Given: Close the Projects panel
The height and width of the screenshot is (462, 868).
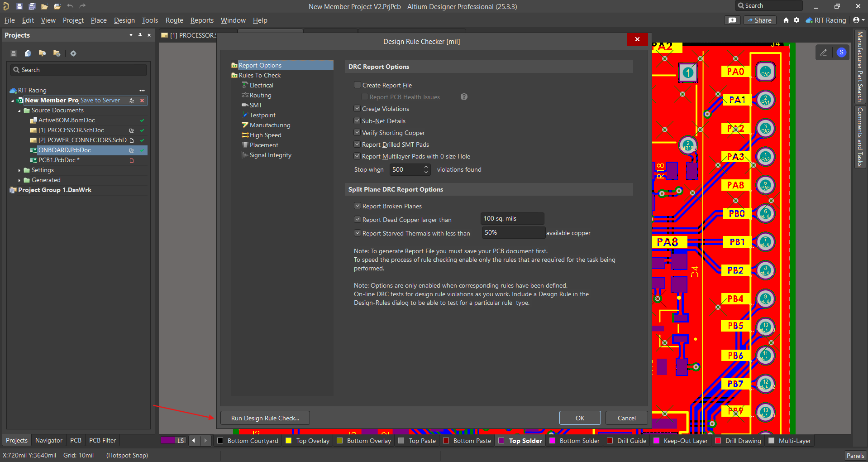Looking at the screenshot, I should pyautogui.click(x=149, y=35).
